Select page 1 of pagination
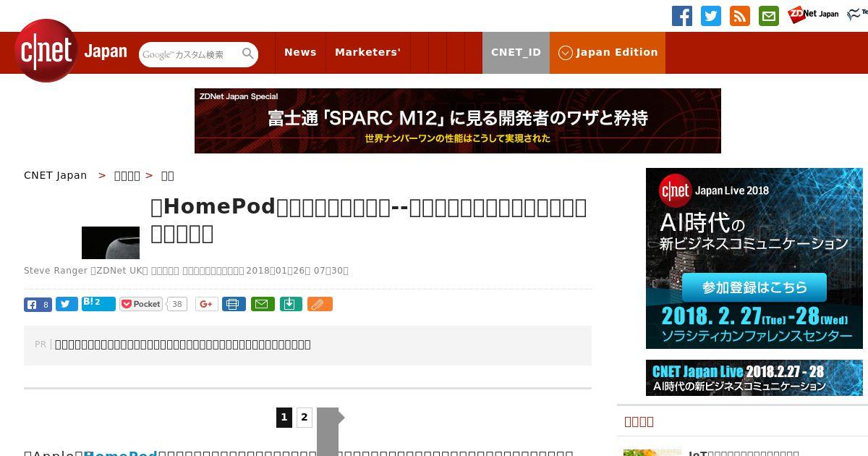 tap(284, 418)
